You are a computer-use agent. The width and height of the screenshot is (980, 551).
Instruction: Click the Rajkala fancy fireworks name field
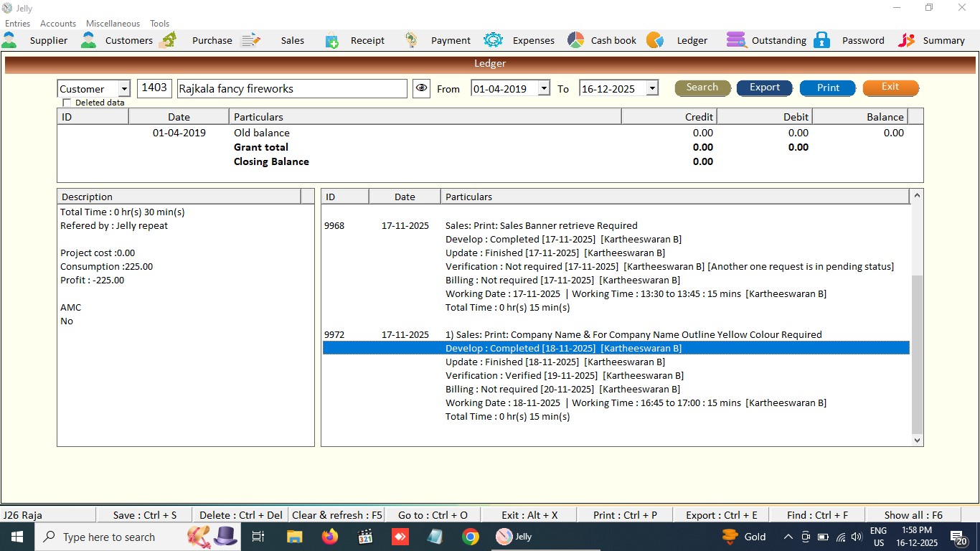tap(292, 88)
